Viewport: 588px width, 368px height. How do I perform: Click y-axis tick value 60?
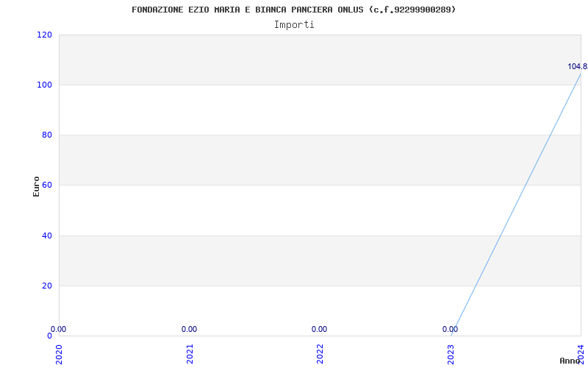click(47, 185)
